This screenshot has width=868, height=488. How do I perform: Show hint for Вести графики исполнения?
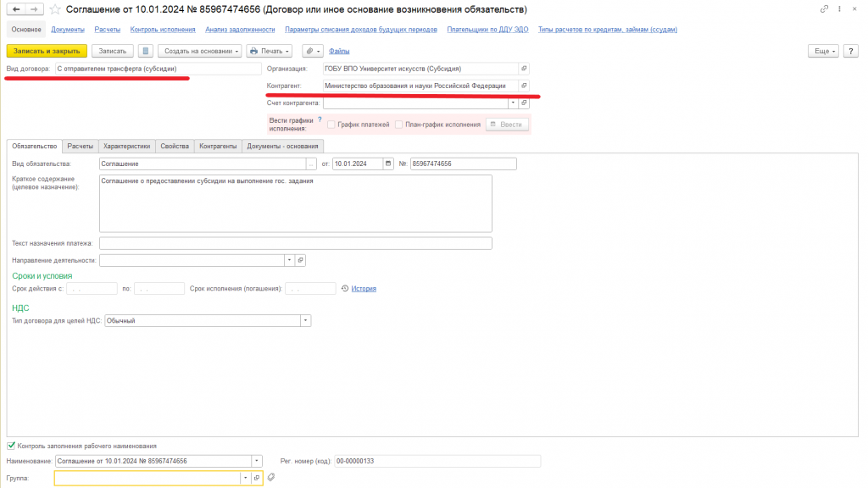pyautogui.click(x=320, y=119)
